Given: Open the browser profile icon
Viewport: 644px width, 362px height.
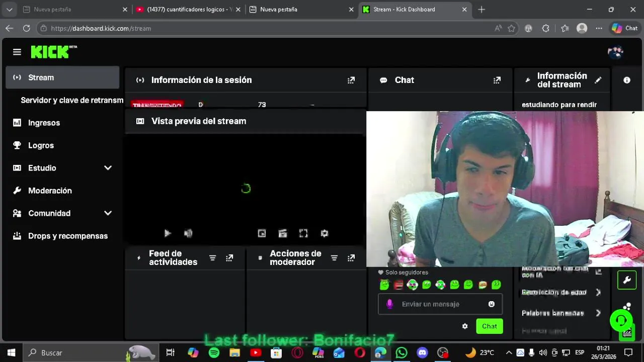Looking at the screenshot, I should (x=582, y=28).
